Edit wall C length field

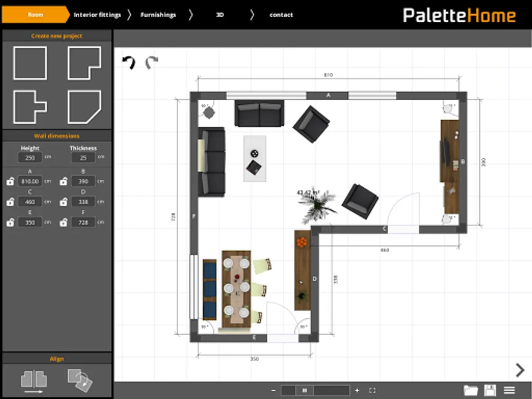point(30,202)
